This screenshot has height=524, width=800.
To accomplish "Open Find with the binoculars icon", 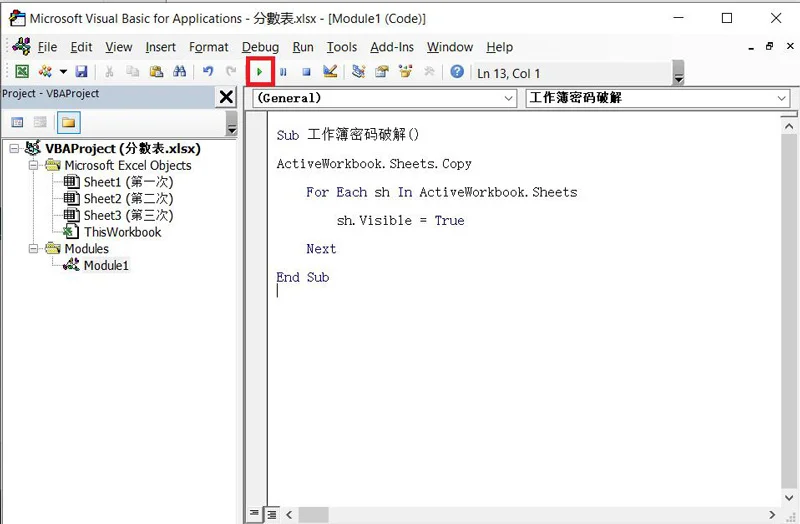I will 180,72.
